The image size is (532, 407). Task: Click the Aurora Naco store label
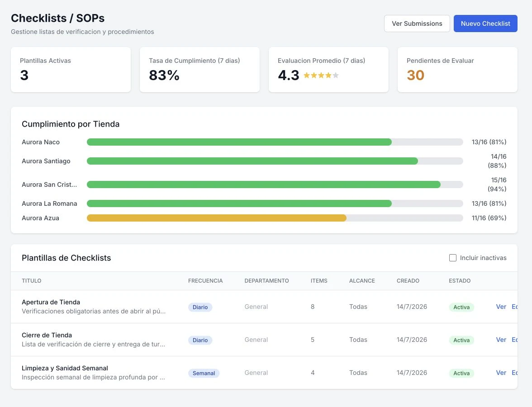tap(41, 142)
